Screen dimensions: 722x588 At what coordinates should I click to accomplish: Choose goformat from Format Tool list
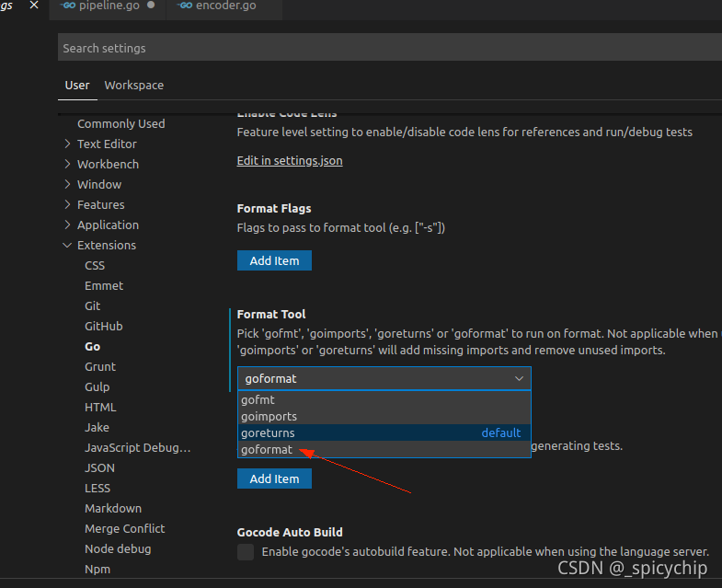(384, 449)
